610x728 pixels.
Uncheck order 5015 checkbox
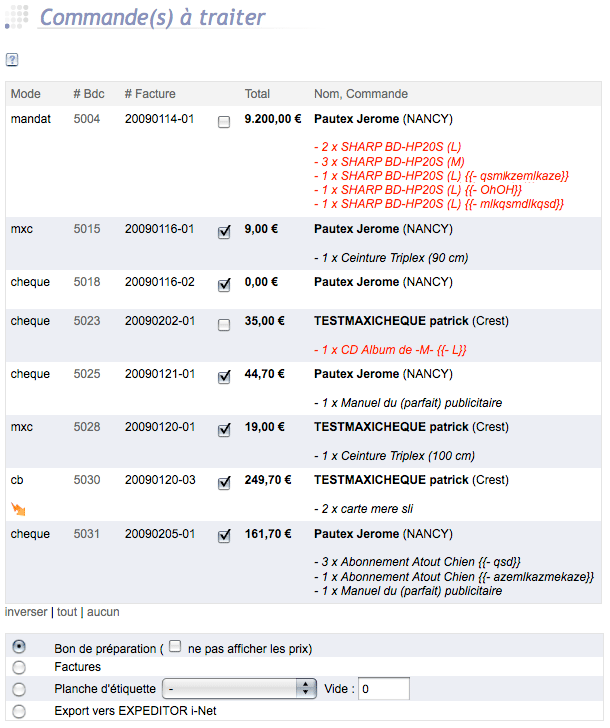coord(224,232)
